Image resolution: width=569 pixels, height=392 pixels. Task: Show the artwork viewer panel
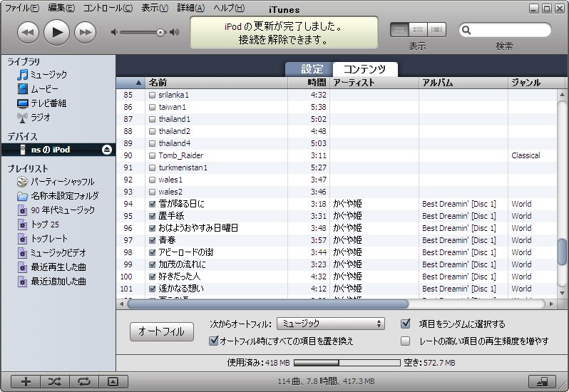113,381
